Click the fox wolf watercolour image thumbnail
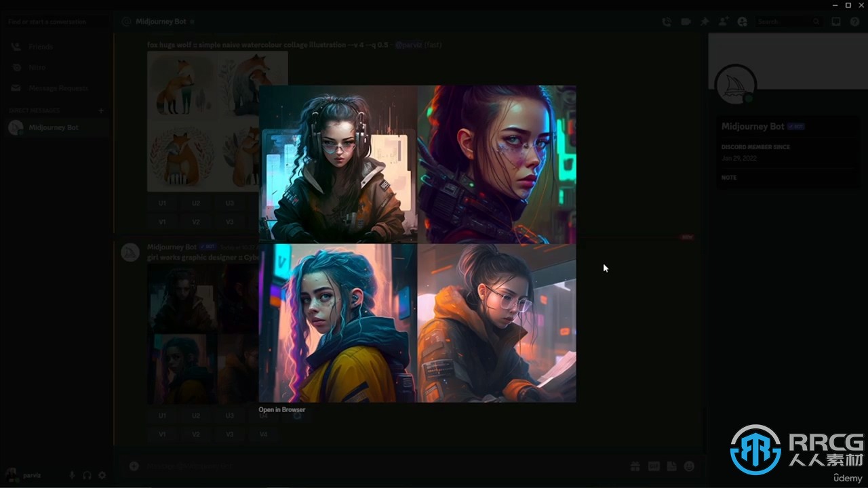 click(x=217, y=121)
